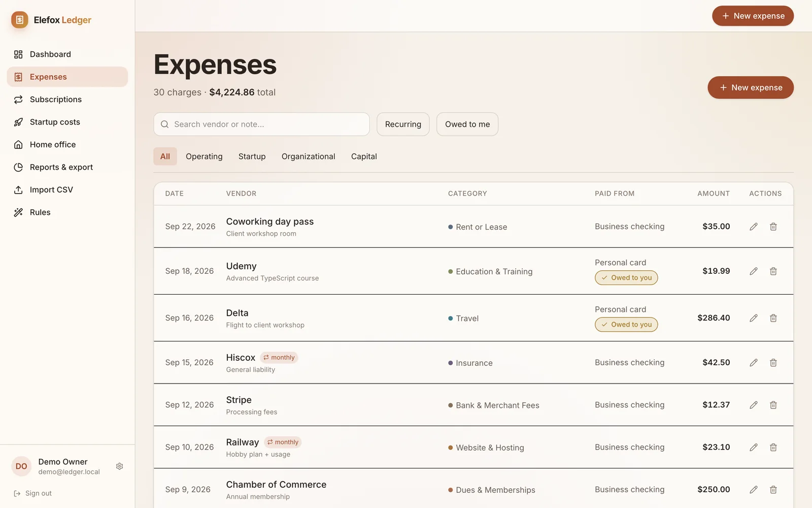Click the Rent or Lease category dot
Viewport: 812px width, 508px height.
(451, 227)
